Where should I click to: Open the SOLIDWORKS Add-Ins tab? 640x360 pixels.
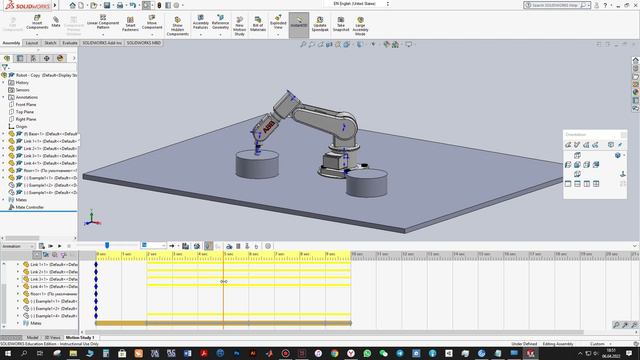coord(102,43)
